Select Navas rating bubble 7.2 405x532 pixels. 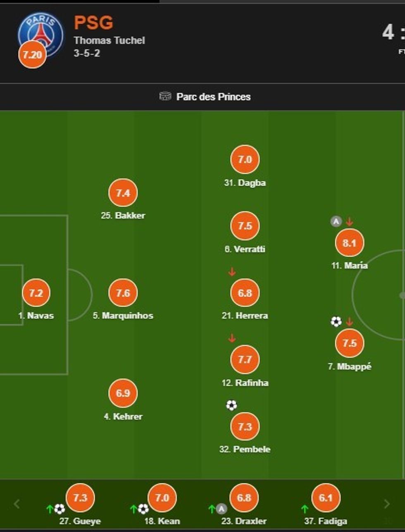(x=36, y=293)
